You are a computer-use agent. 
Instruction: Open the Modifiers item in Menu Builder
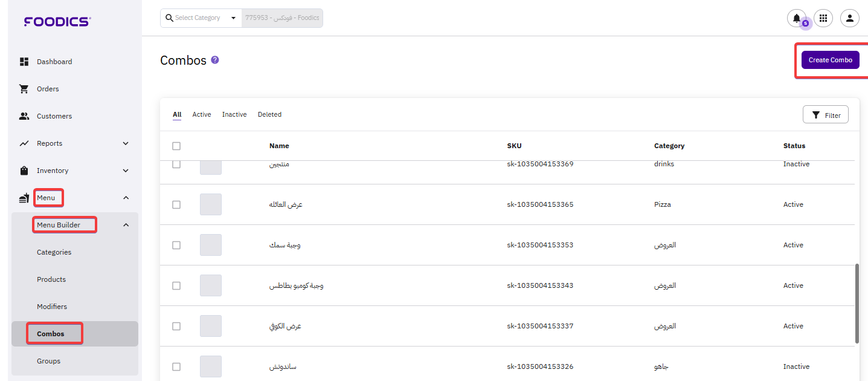pos(52,307)
